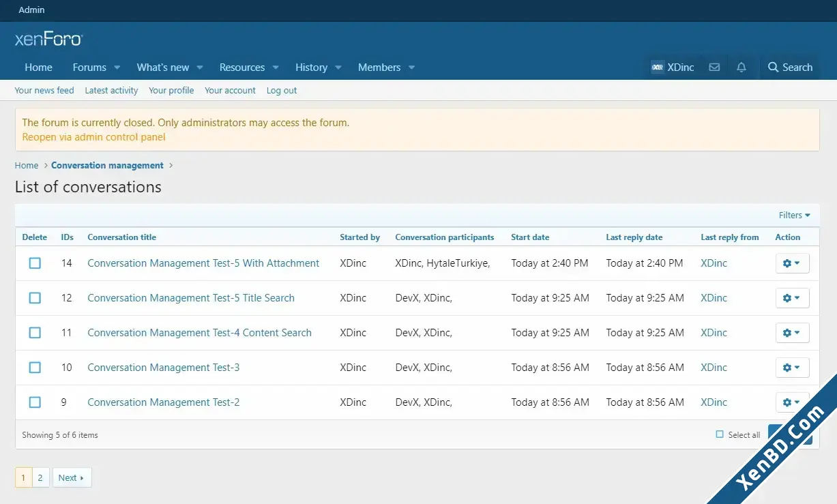Open Search from the navigation bar
The height and width of the screenshot is (504, 837).
click(790, 68)
